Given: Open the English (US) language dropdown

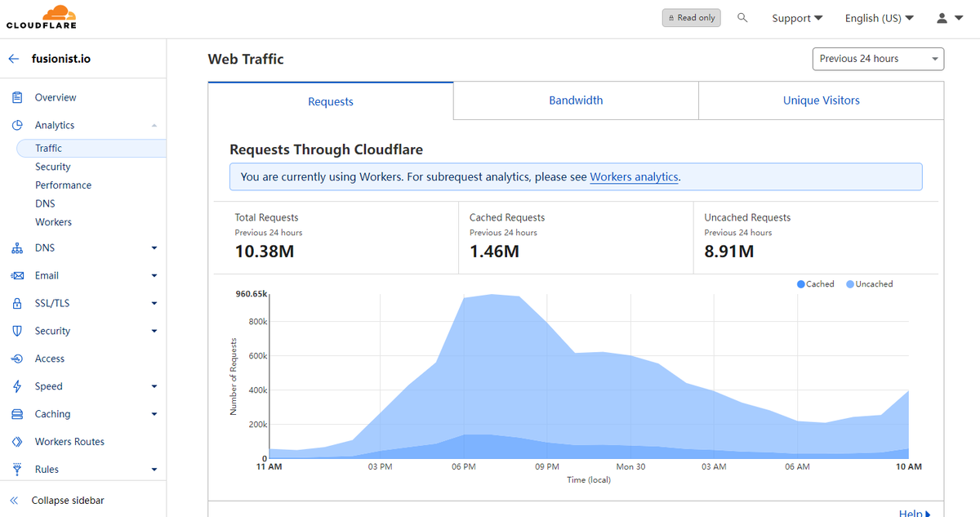Looking at the screenshot, I should pyautogui.click(x=879, y=18).
